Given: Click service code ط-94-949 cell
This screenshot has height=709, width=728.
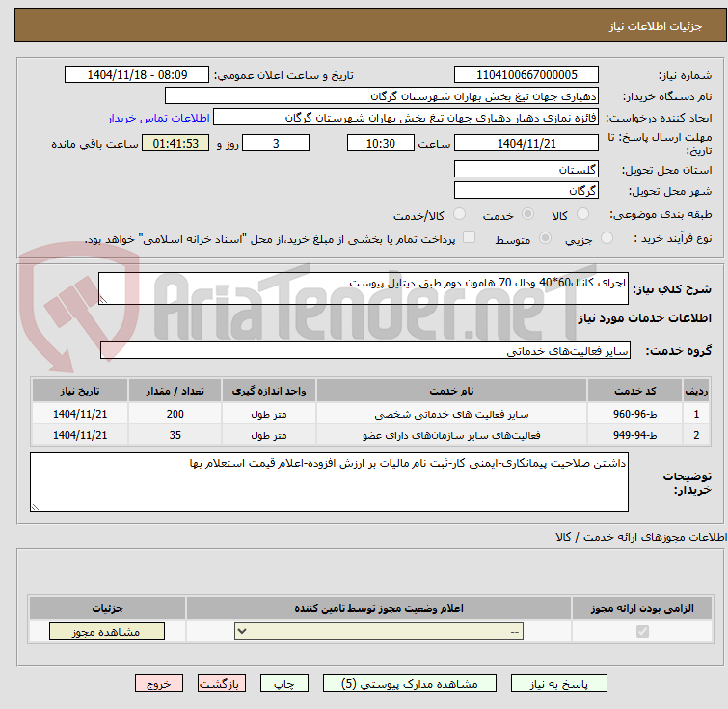Looking at the screenshot, I should 634,435.
